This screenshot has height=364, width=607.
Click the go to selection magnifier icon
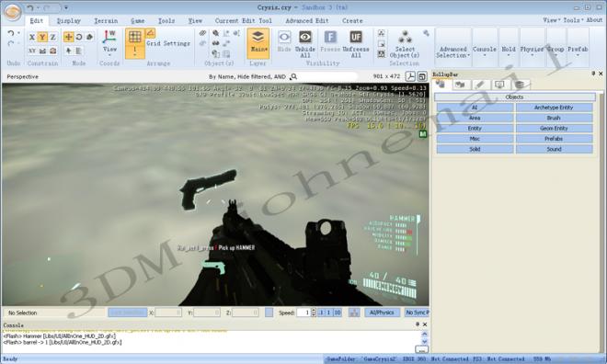click(x=215, y=33)
